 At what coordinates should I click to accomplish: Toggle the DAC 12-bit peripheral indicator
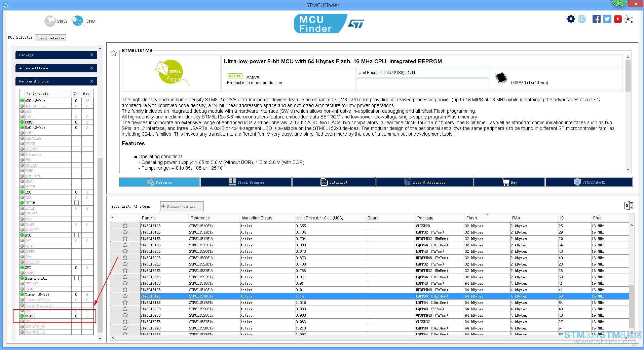point(22,128)
